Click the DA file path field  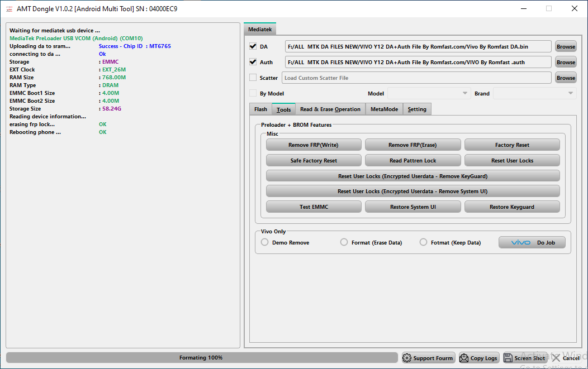click(418, 46)
